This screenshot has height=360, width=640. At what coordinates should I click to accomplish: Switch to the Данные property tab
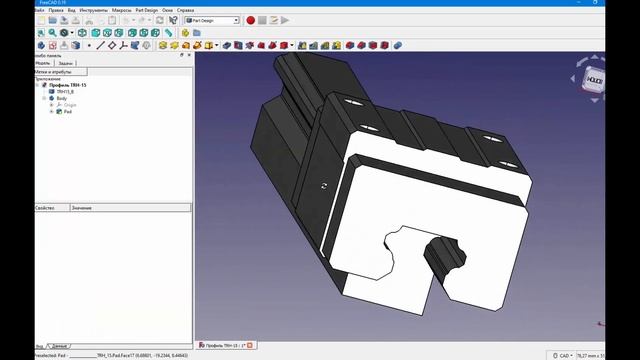[60, 346]
